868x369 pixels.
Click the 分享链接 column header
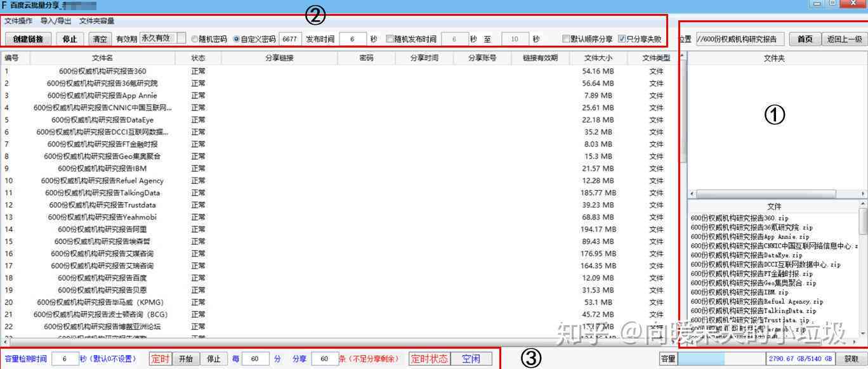click(x=279, y=58)
